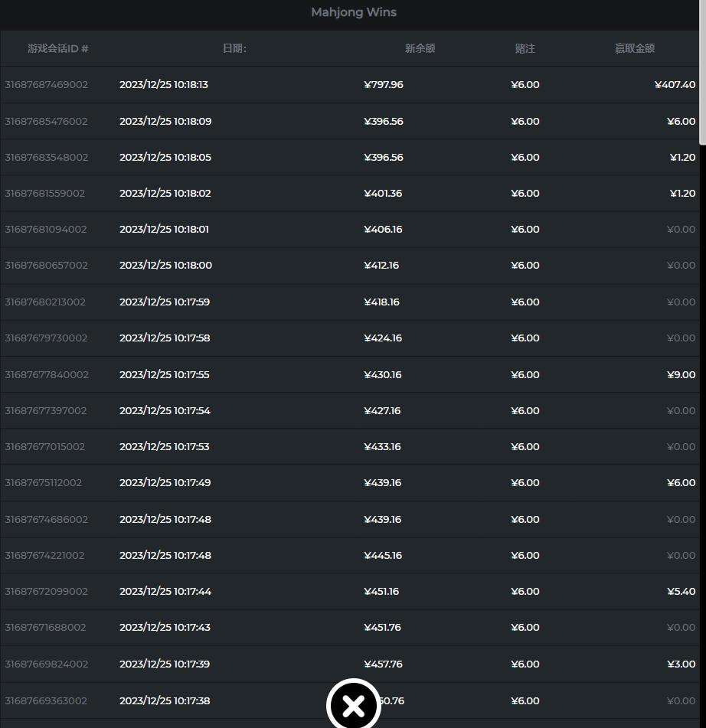706x728 pixels.
Task: Click the win amount ¥407.40
Action: click(675, 84)
